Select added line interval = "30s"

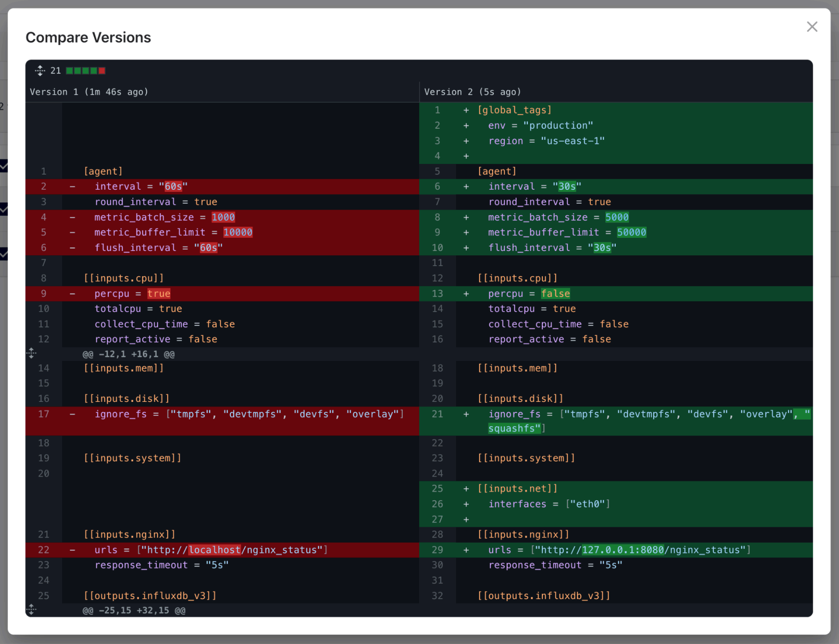point(616,187)
